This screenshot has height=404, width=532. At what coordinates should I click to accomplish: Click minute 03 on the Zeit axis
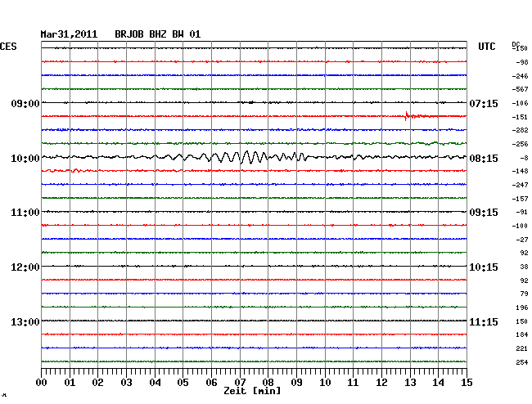click(126, 383)
